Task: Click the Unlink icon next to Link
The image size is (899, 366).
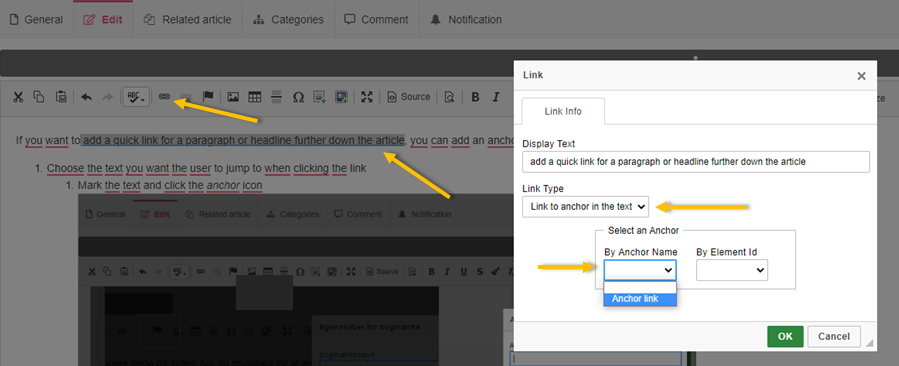Action: tap(186, 97)
